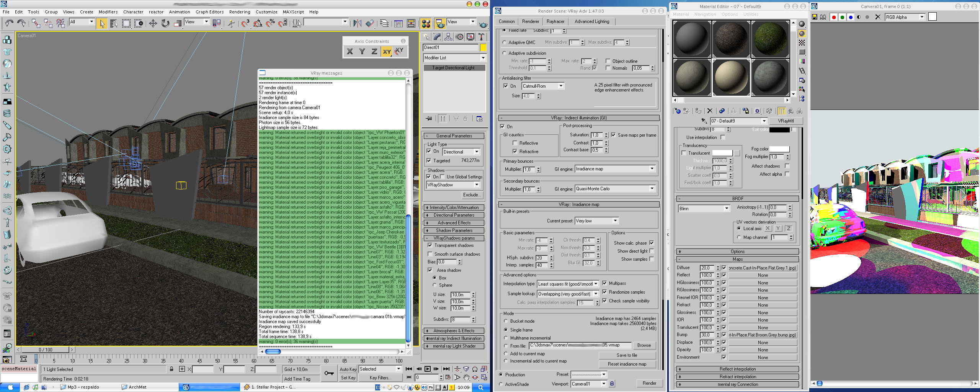Image resolution: width=980 pixels, height=392 pixels.
Task: Open the Utilities hammer panel tab
Action: pos(482,37)
